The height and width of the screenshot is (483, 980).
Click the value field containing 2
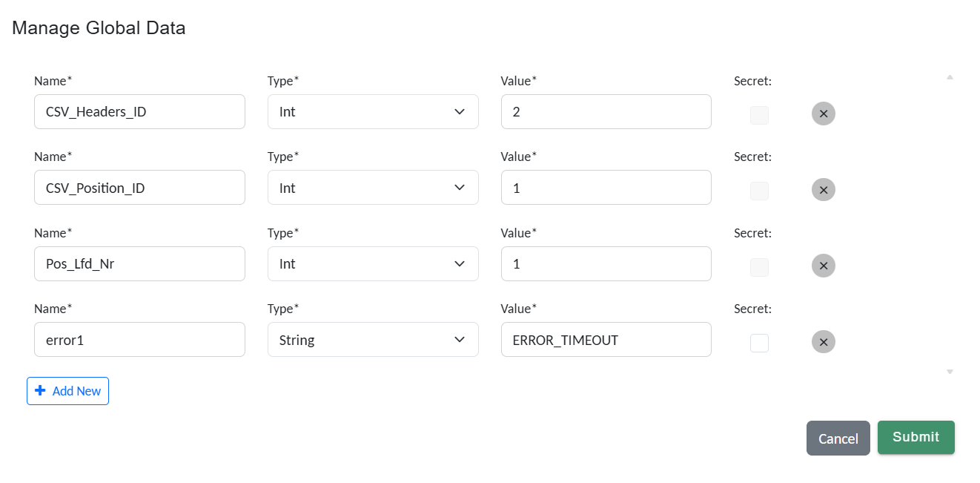tap(606, 112)
